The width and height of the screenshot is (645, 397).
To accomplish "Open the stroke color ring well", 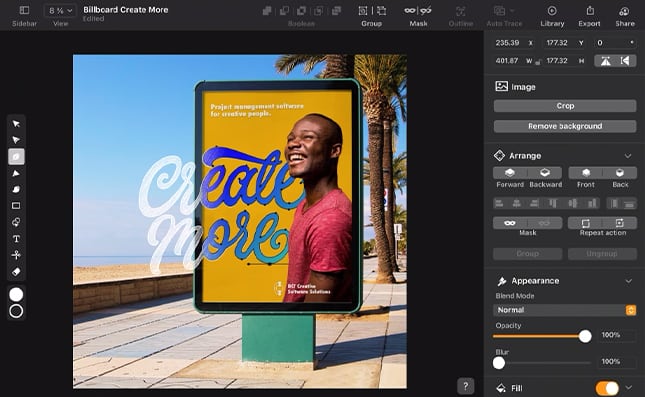I will click(x=16, y=311).
